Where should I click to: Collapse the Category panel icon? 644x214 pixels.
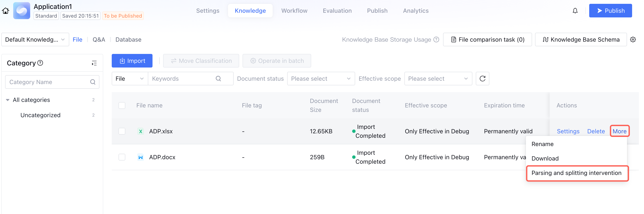(94, 63)
